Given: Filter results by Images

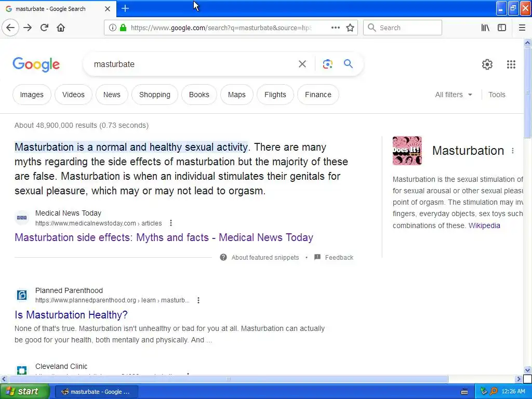Looking at the screenshot, I should click(32, 95).
